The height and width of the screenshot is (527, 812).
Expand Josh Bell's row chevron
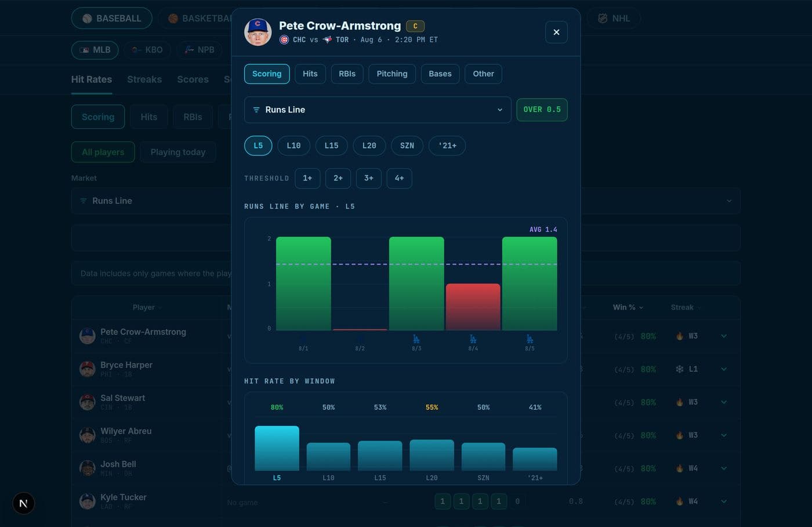click(x=724, y=468)
